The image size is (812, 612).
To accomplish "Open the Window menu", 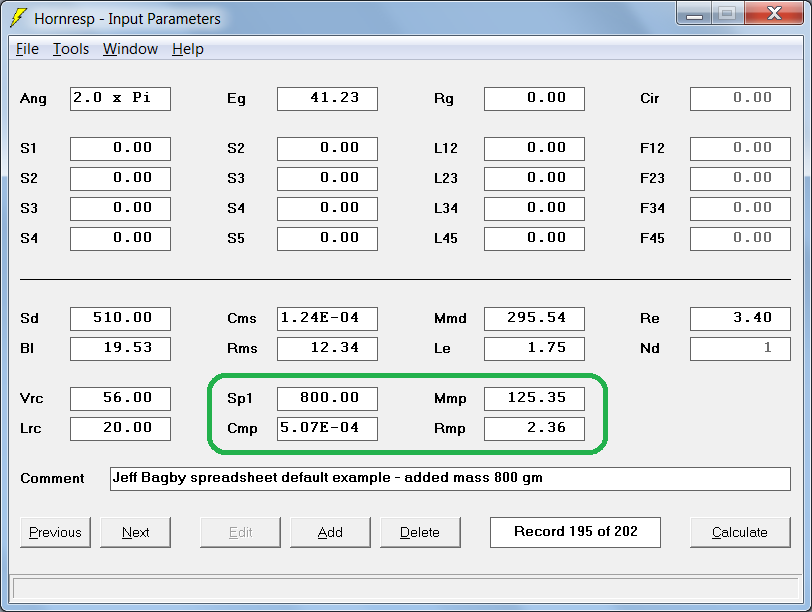I will coord(130,49).
